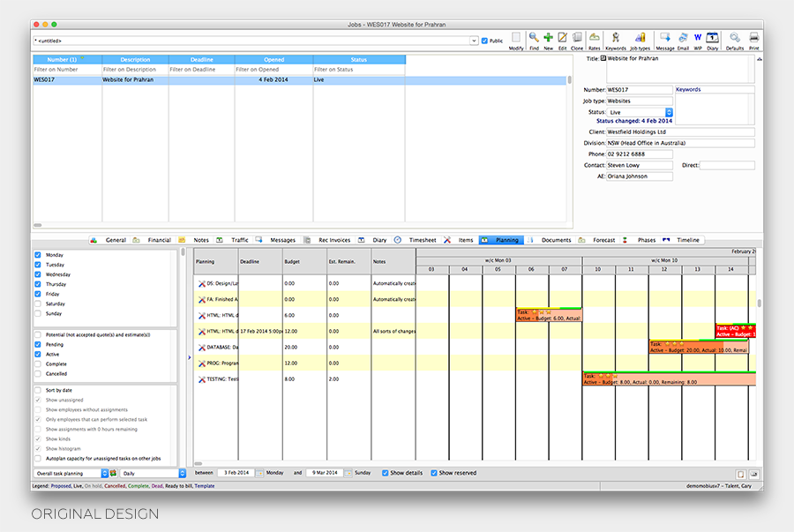794x532 pixels.
Task: Sort by the Opened column header
Action: tap(274, 59)
